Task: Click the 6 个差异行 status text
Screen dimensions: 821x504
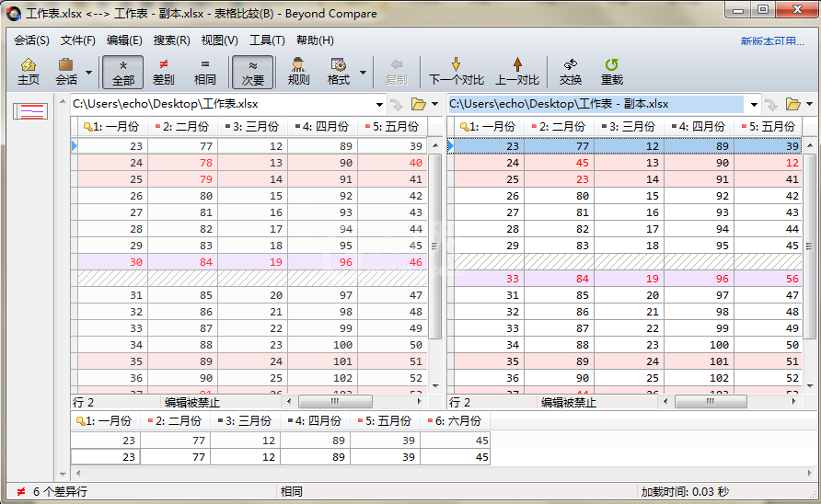Action: tap(60, 492)
